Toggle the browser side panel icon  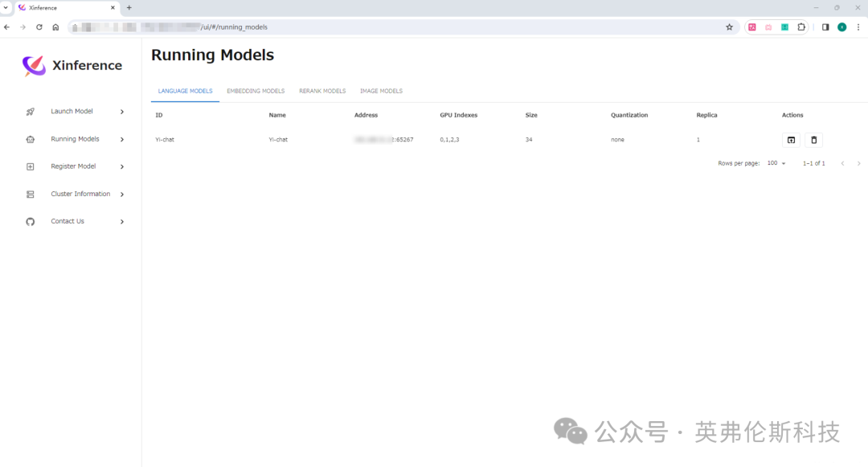[825, 27]
